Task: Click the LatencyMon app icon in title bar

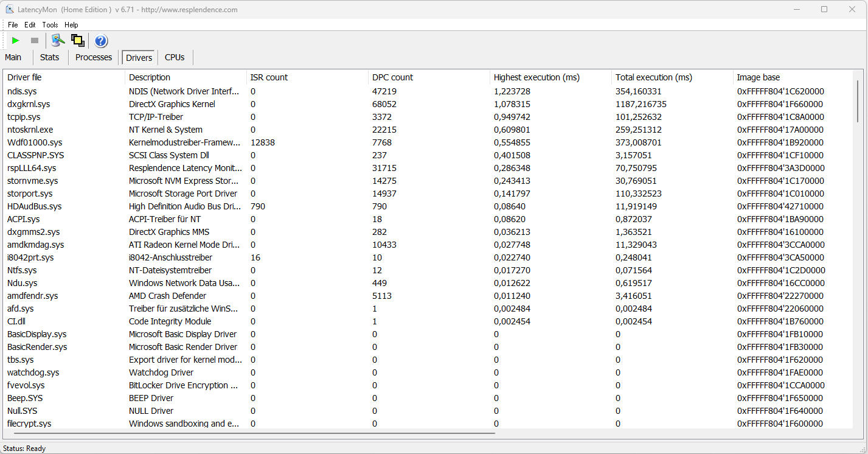Action: coord(10,9)
